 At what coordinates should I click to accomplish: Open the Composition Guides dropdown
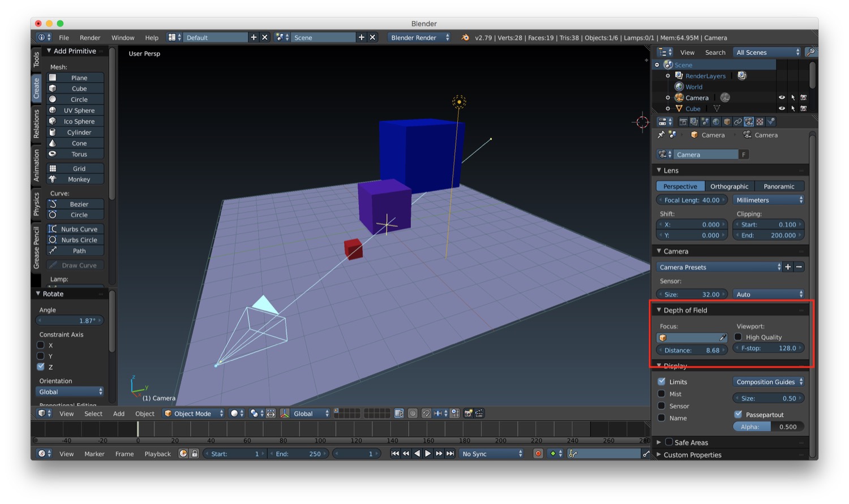(769, 382)
